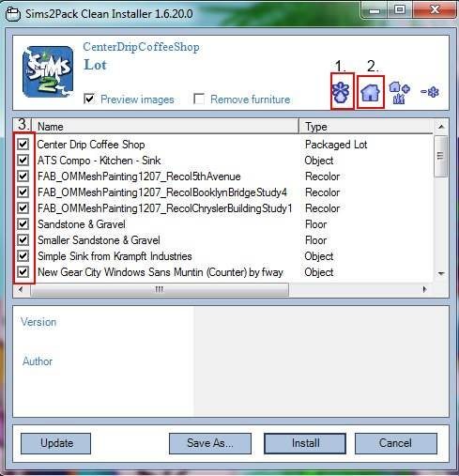This screenshot has width=459, height=476.
Task: Enable the Remove furniture checkbox
Action: (x=199, y=99)
